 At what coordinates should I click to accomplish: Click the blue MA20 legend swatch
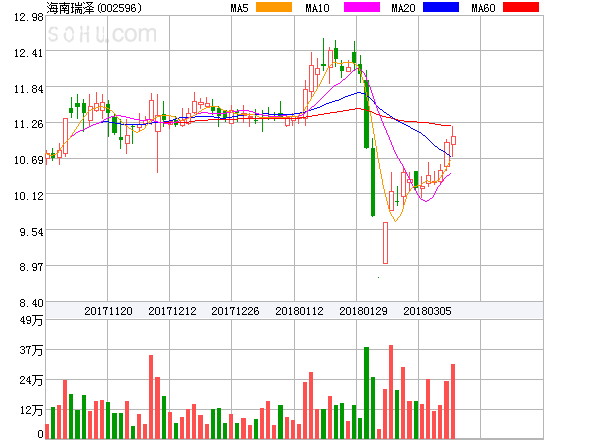(x=441, y=7)
